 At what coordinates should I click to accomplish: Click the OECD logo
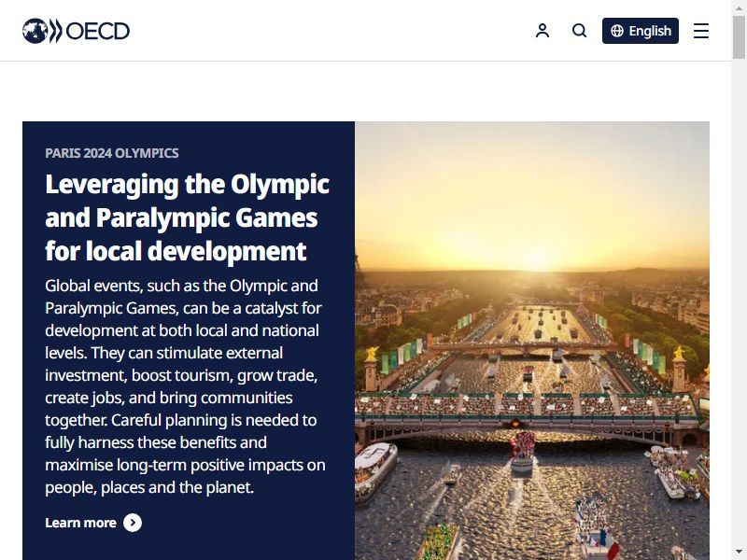(x=76, y=31)
